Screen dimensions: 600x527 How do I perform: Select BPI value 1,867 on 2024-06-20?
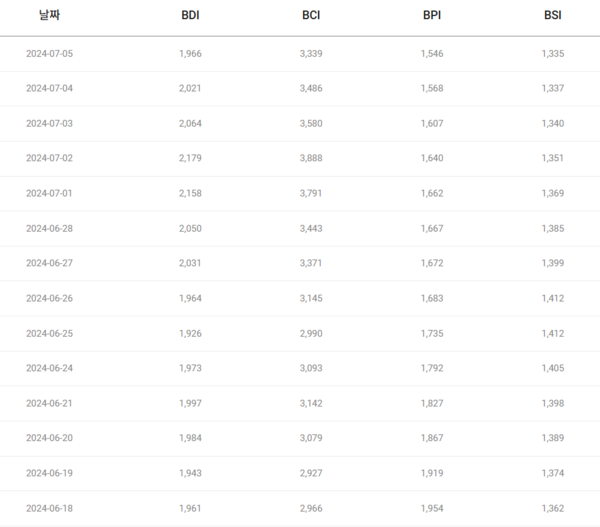[x=432, y=438]
